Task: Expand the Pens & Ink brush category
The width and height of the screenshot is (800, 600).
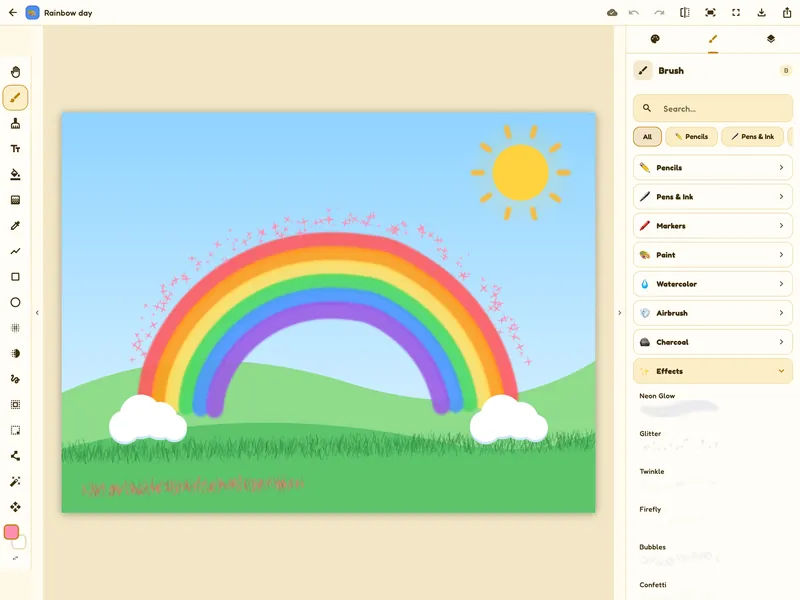Action: click(x=713, y=196)
